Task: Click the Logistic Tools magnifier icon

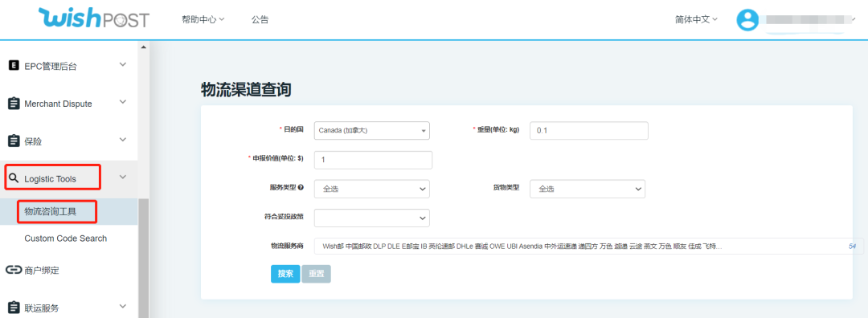Action: pos(14,178)
